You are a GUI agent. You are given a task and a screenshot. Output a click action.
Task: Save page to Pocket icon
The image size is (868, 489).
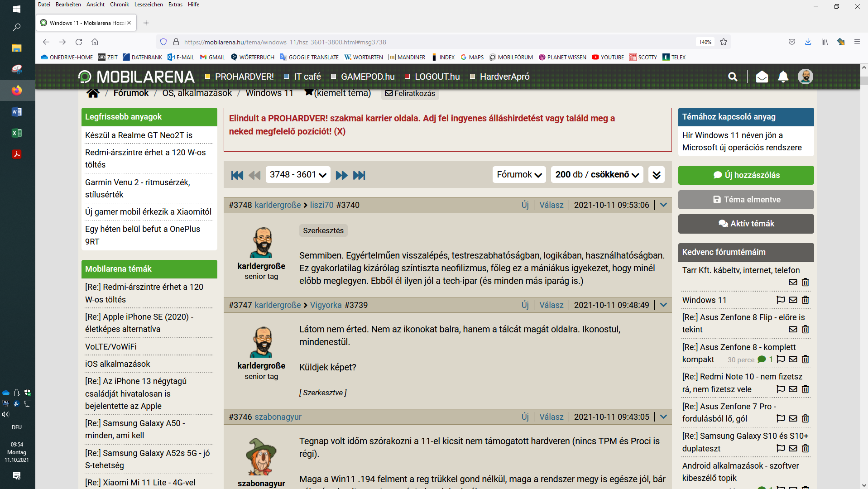click(791, 42)
